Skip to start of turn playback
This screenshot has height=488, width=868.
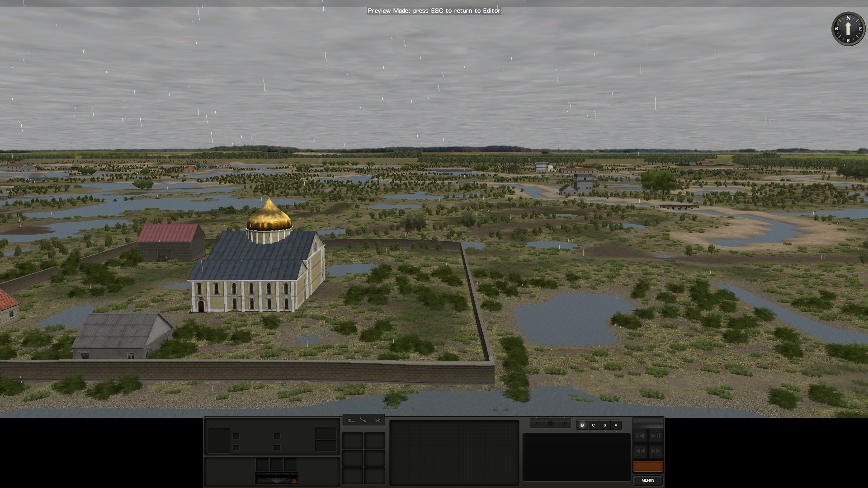(640, 436)
